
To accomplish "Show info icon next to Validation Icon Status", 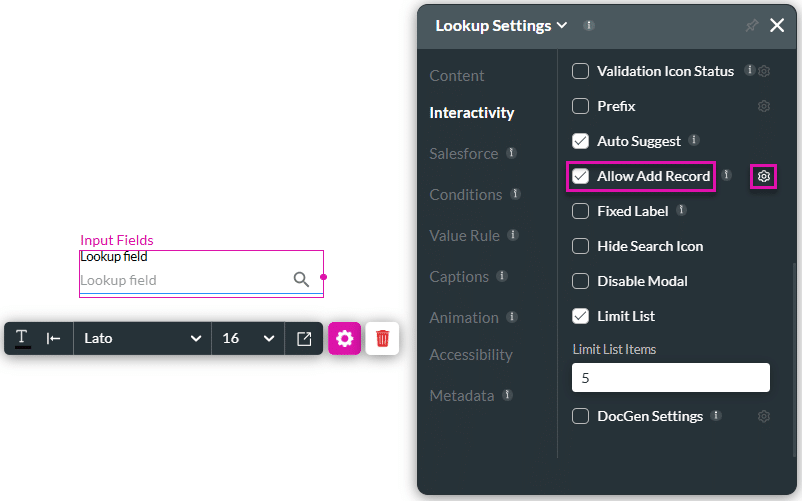I will (749, 70).
